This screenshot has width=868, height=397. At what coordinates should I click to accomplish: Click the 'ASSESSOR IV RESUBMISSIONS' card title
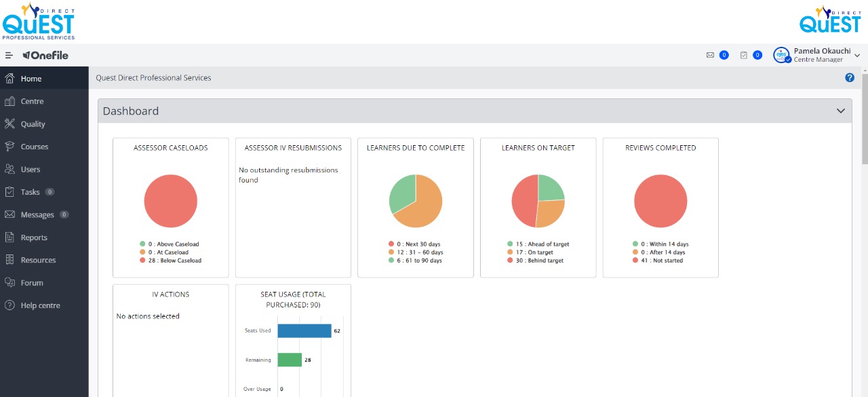pyautogui.click(x=293, y=147)
